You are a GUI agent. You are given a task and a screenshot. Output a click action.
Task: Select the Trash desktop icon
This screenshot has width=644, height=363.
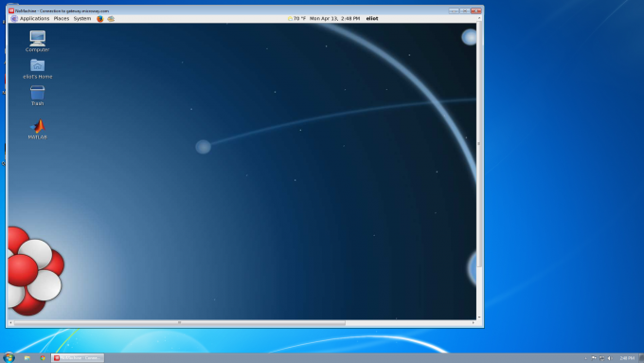(37, 96)
